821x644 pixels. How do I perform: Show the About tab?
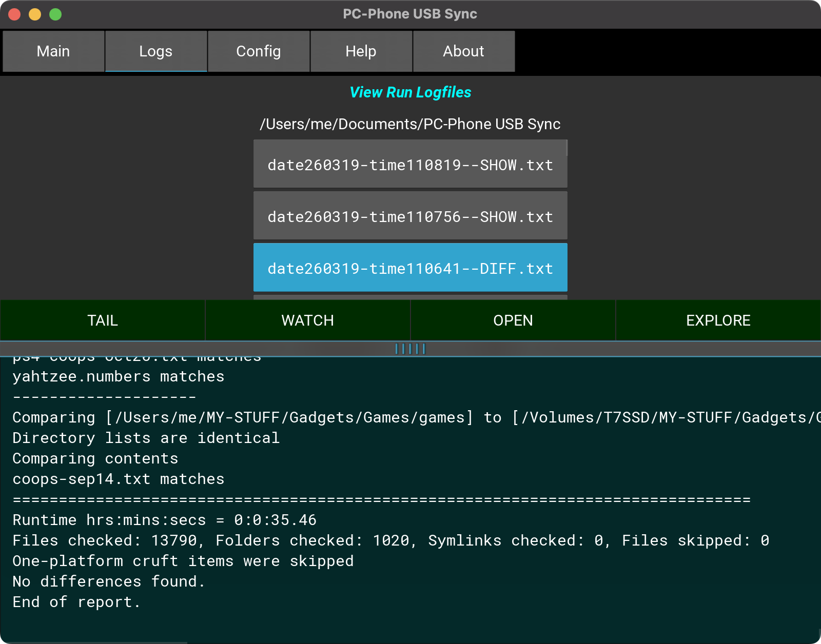coord(463,51)
